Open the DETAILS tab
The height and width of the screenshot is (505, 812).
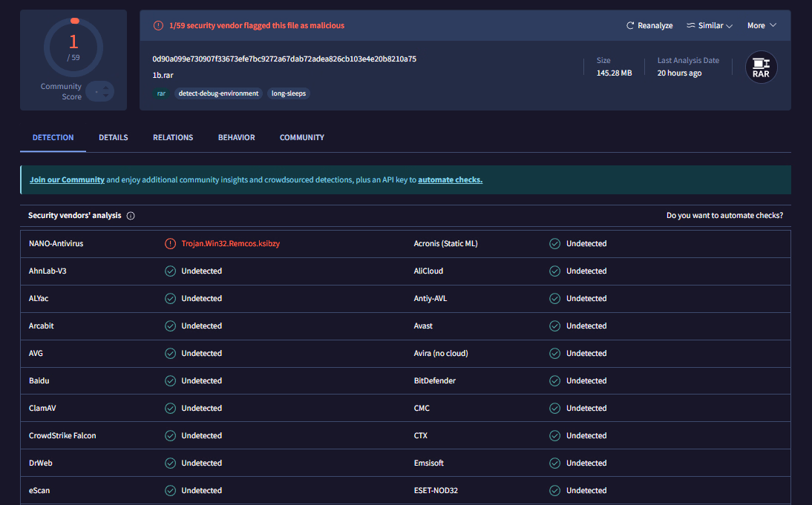pyautogui.click(x=114, y=138)
